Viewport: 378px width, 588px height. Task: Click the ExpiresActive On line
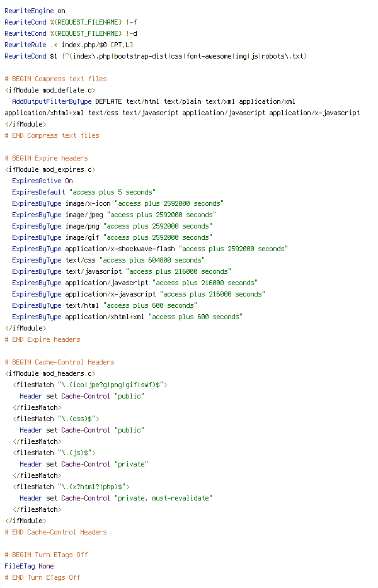(42, 181)
